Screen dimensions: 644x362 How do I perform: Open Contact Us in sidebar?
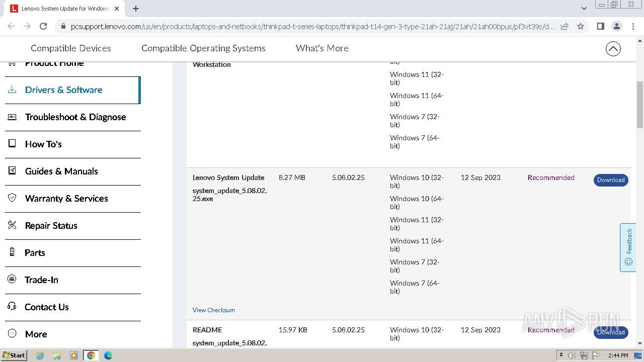coord(72,307)
